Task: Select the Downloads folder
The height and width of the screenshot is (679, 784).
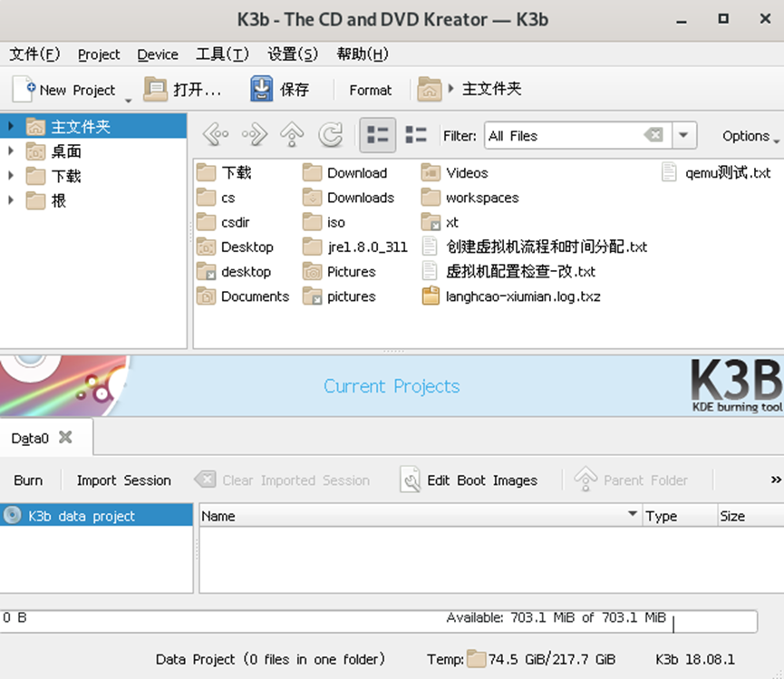Action: [x=349, y=198]
